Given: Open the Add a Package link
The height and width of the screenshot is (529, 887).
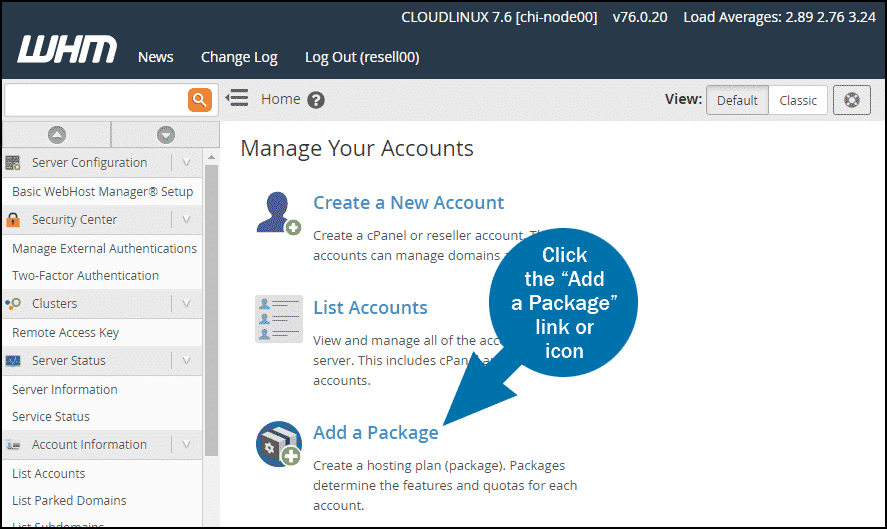Looking at the screenshot, I should point(376,433).
